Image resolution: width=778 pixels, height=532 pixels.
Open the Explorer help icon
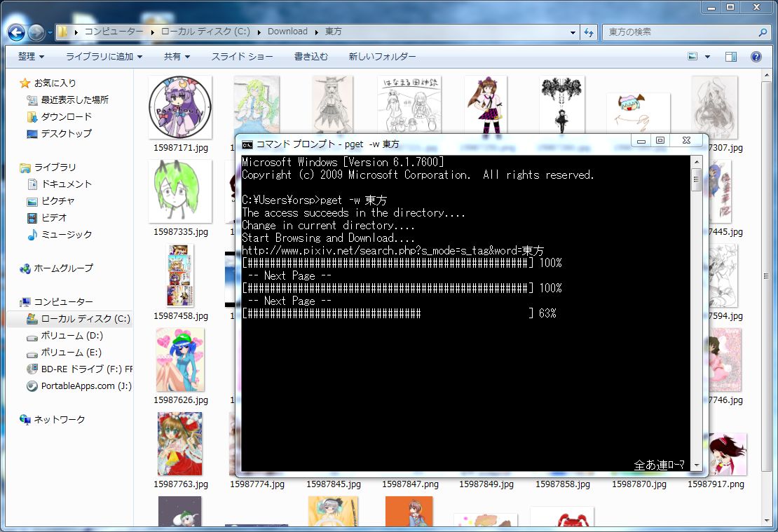click(756, 57)
